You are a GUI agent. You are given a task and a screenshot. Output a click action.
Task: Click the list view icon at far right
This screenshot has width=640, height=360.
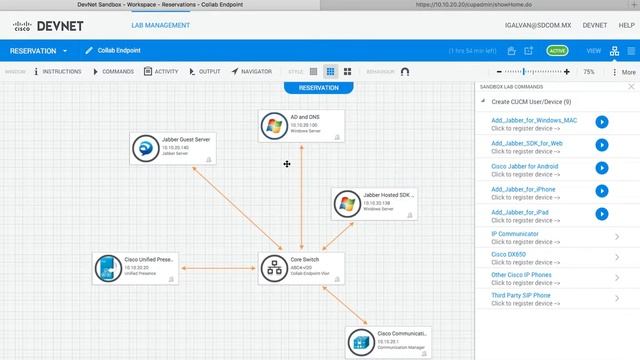pos(631,51)
